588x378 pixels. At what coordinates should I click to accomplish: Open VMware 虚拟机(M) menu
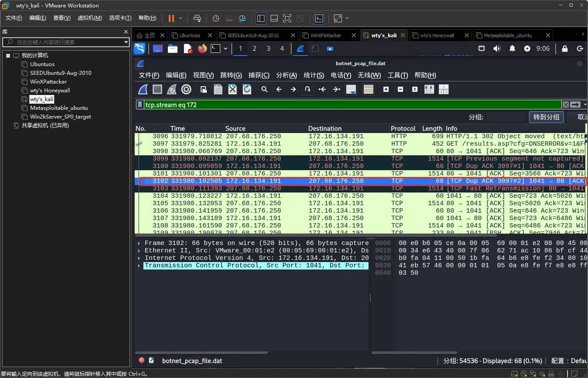coord(90,18)
